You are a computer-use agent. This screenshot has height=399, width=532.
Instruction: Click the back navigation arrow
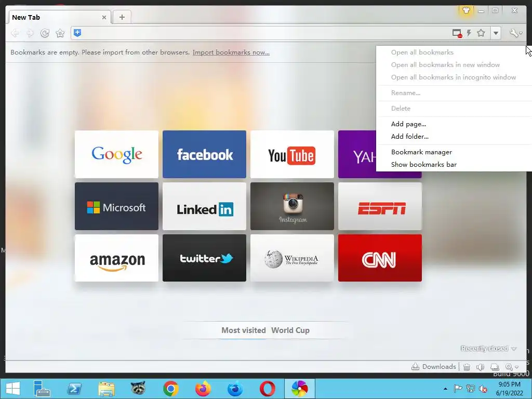pyautogui.click(x=15, y=33)
